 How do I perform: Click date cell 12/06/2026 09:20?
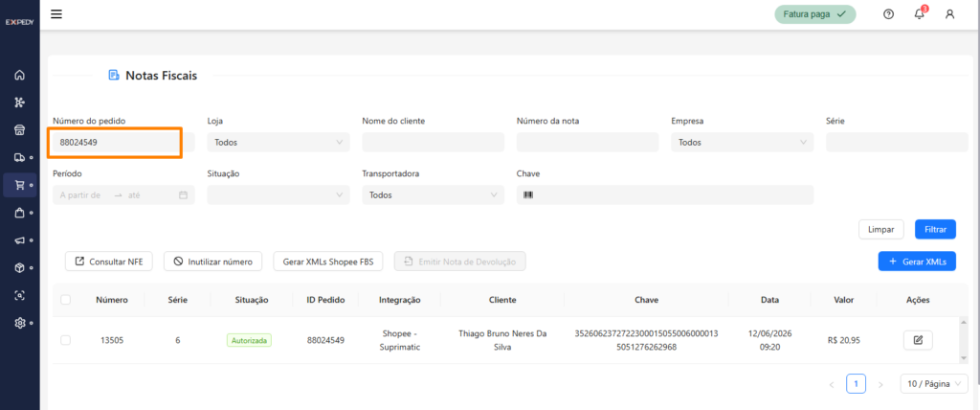tap(769, 340)
